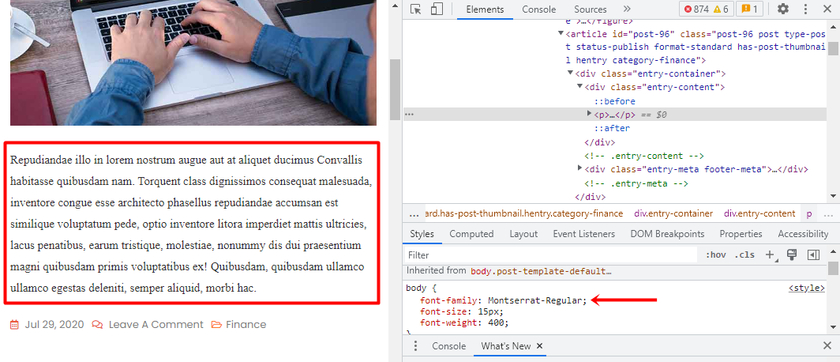Toggle the :hov element state panel
Image resolution: width=840 pixels, height=362 pixels.
(x=716, y=255)
